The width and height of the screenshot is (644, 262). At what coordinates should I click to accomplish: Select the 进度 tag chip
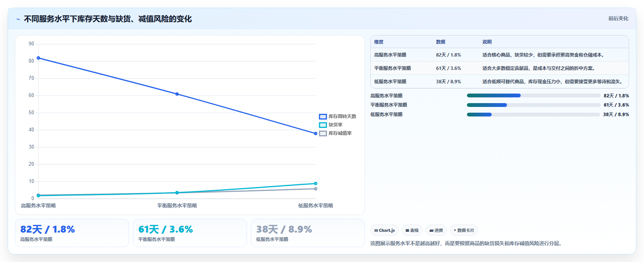pos(436,230)
